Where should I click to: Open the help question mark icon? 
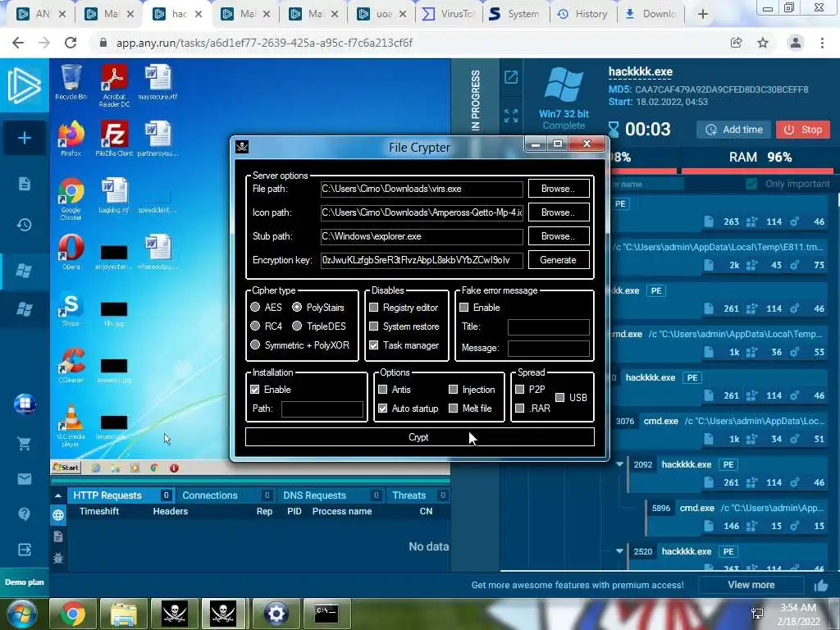coord(24,514)
